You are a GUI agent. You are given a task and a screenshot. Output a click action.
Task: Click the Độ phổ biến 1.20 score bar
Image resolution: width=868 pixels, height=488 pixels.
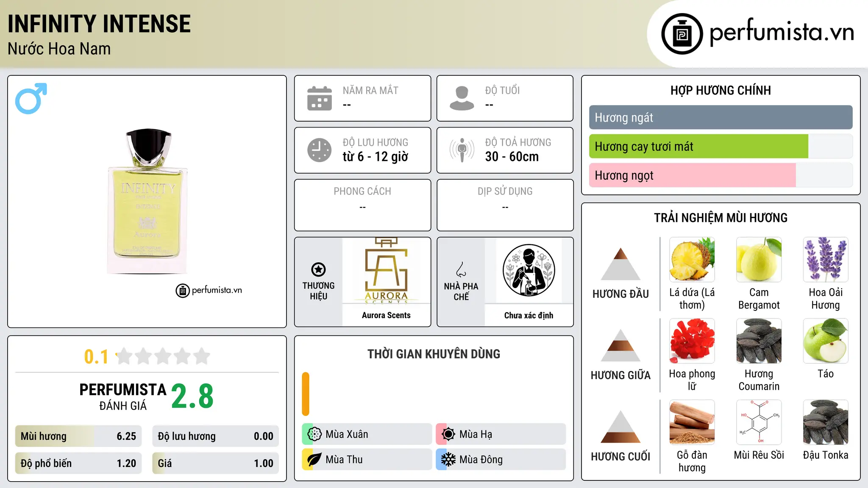point(78,463)
